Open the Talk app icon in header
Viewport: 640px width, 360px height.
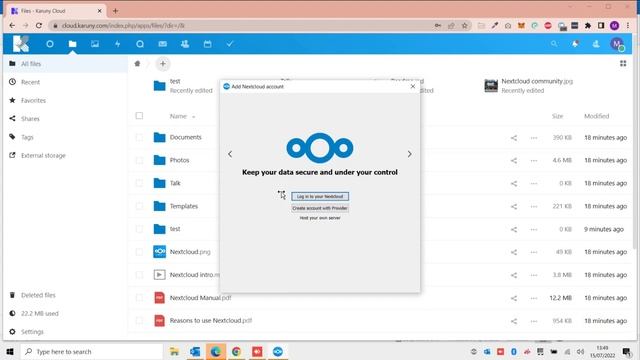pyautogui.click(x=140, y=44)
